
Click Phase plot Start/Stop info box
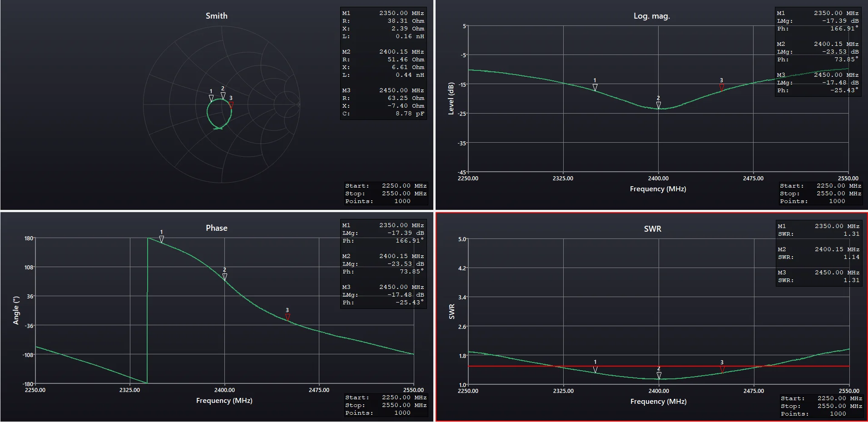[386, 405]
